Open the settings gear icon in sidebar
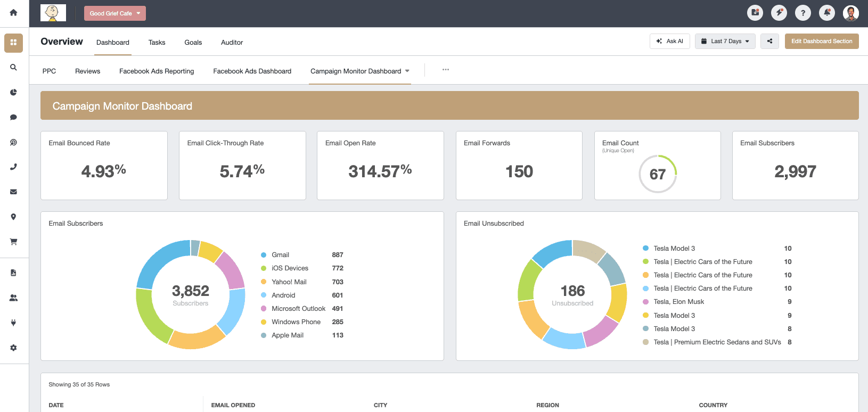868x412 pixels. point(13,348)
